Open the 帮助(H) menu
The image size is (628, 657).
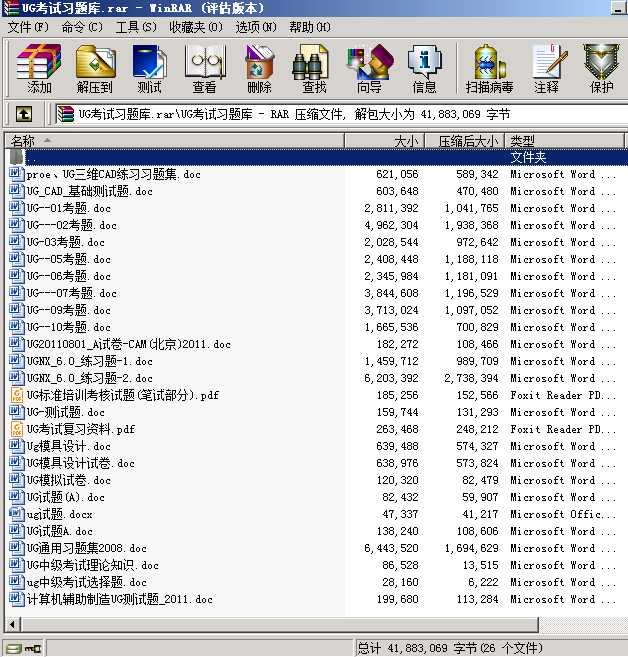(x=310, y=27)
